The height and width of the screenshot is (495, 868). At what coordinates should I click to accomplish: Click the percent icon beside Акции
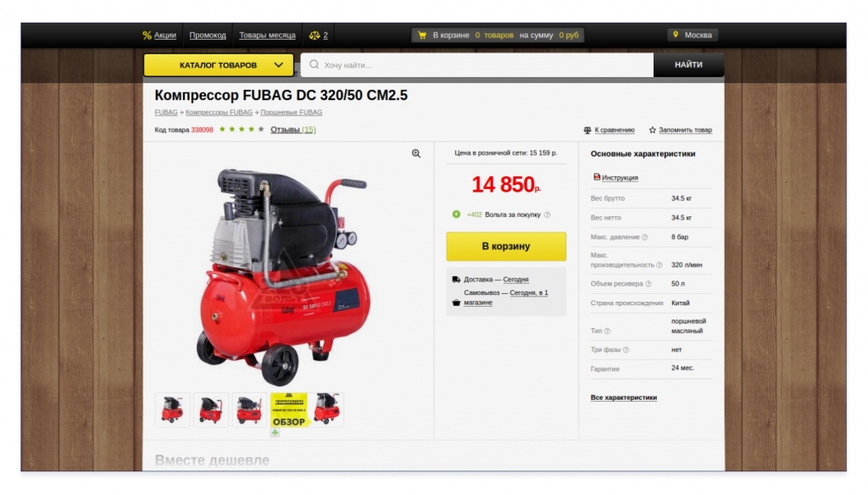point(147,35)
